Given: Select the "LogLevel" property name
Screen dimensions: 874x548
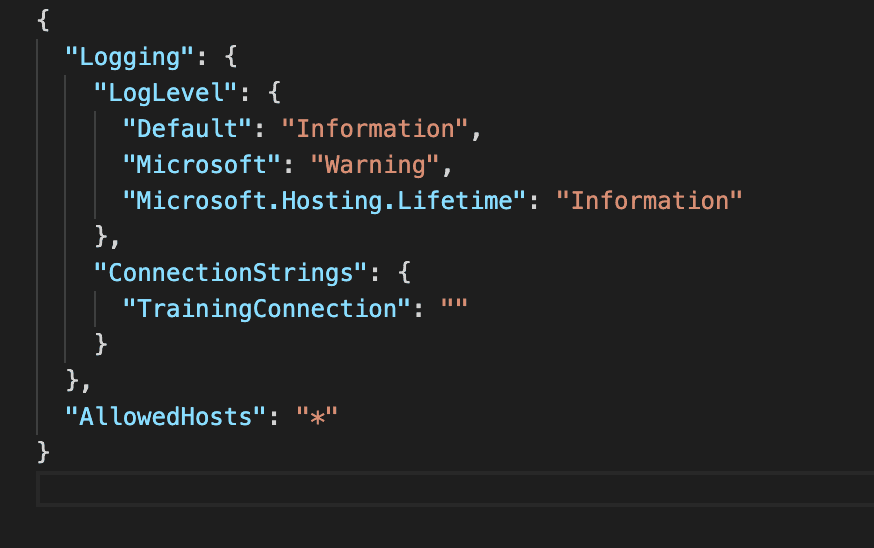Looking at the screenshot, I should 166,93.
